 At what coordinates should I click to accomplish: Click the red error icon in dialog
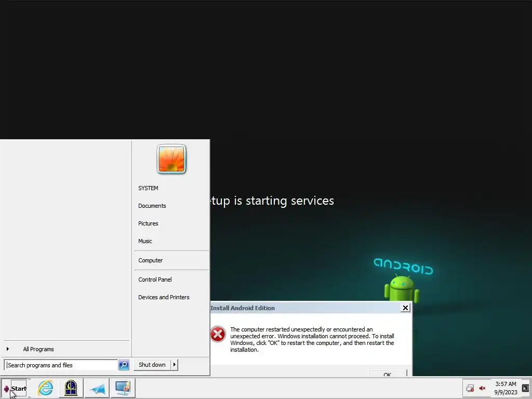(218, 334)
